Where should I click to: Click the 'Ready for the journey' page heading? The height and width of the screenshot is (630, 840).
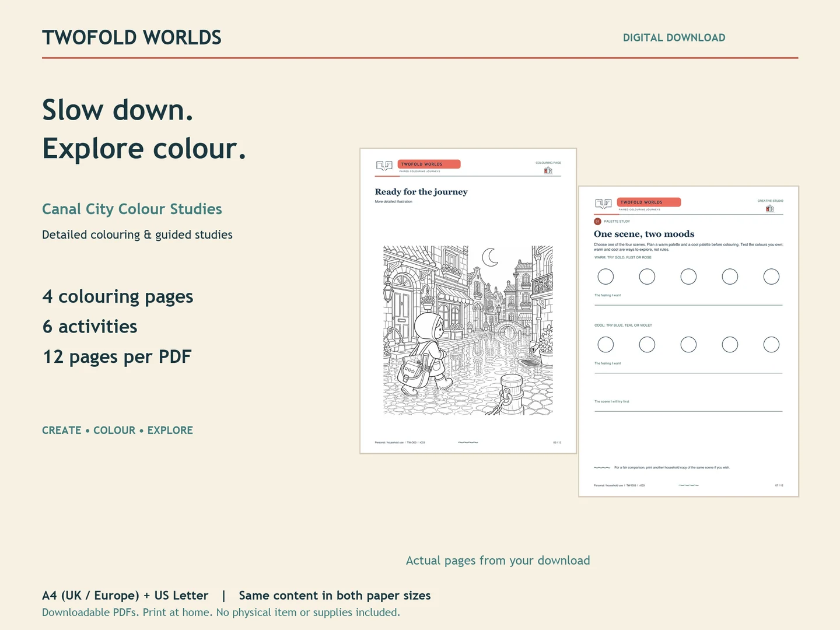421,192
